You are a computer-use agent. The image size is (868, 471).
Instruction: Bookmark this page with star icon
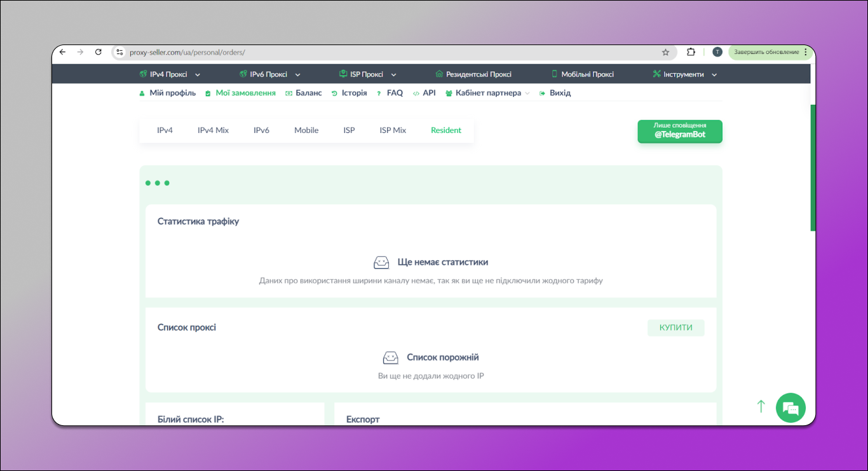point(665,52)
